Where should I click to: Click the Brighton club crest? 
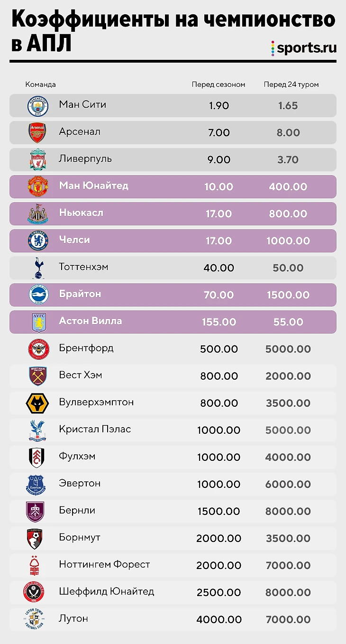pyautogui.click(x=38, y=295)
